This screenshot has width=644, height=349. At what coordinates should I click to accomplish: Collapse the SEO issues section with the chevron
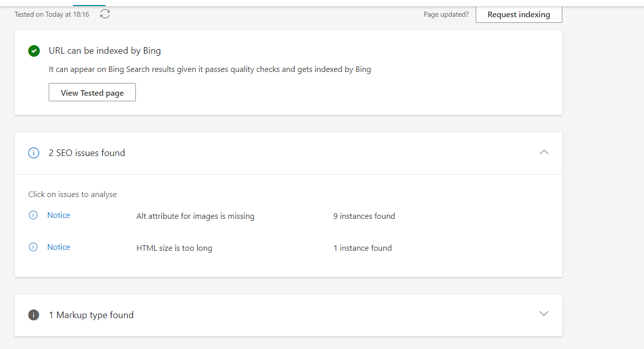pyautogui.click(x=544, y=152)
